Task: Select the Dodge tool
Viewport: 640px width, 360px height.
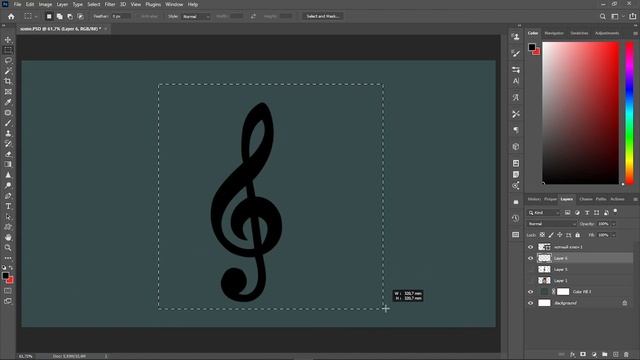Action: point(8,185)
